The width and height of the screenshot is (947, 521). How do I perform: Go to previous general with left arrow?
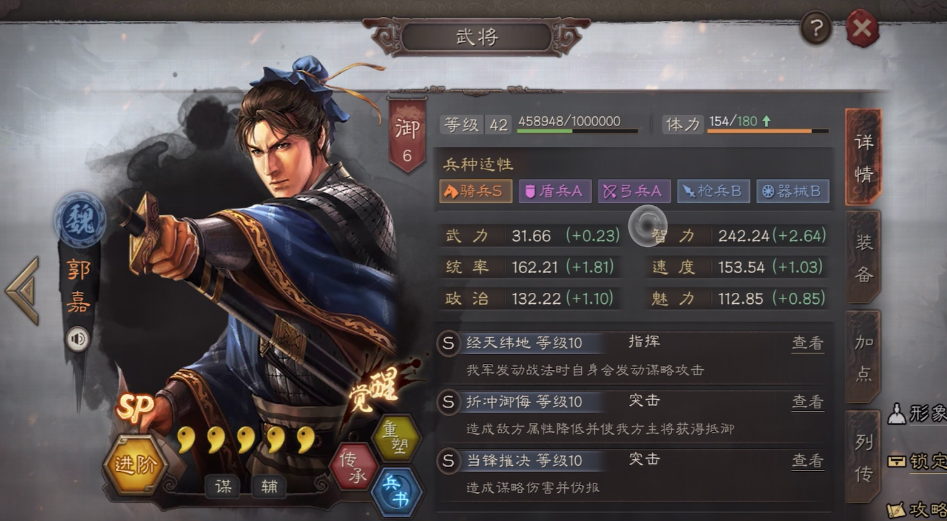[x=23, y=290]
